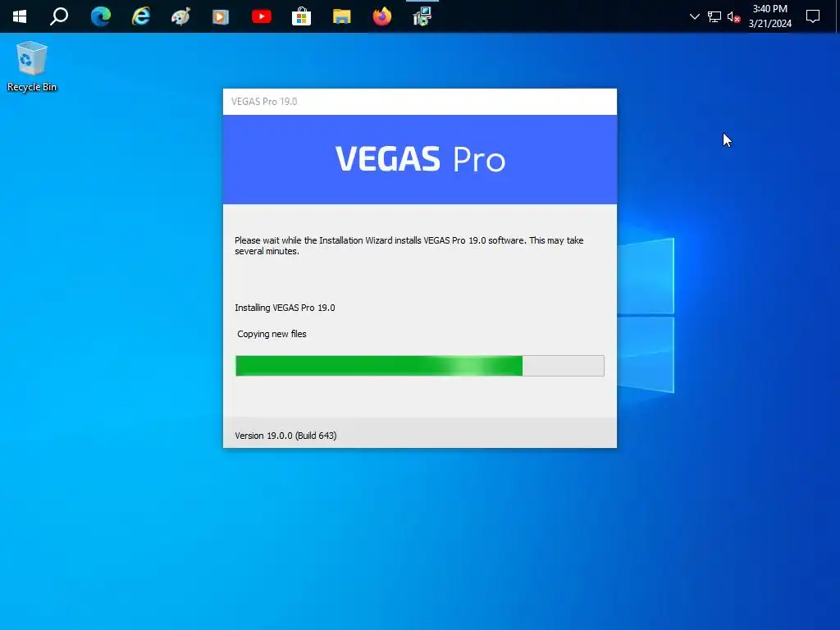Open the Windows Start menu

(20, 16)
